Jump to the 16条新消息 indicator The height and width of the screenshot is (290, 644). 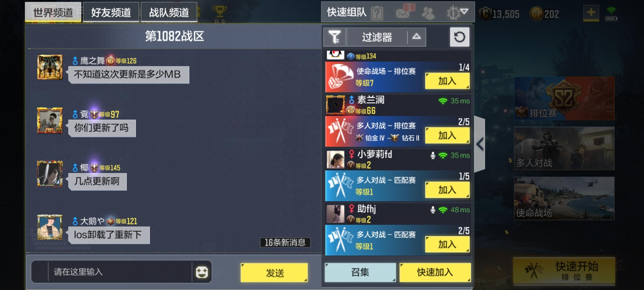[x=285, y=242]
